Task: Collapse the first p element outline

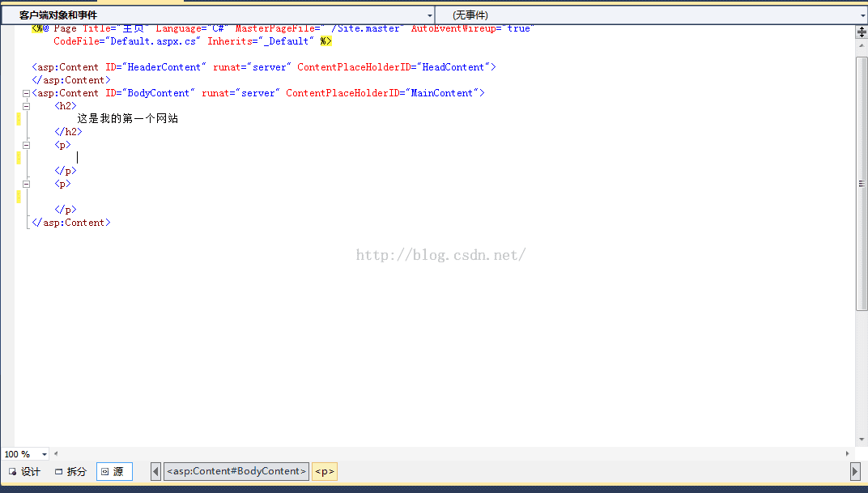Action: pos(26,145)
